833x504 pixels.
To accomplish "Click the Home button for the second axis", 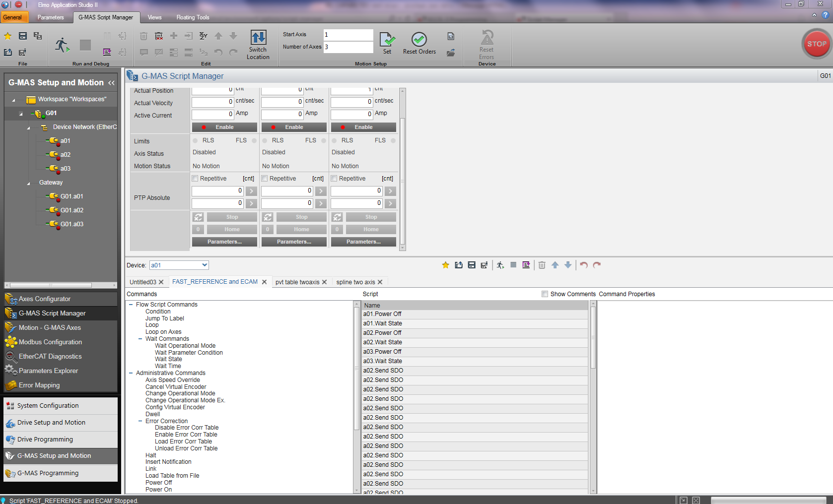I will click(301, 229).
